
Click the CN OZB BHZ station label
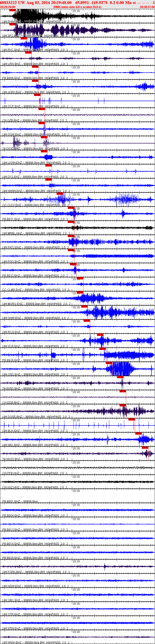12,120
